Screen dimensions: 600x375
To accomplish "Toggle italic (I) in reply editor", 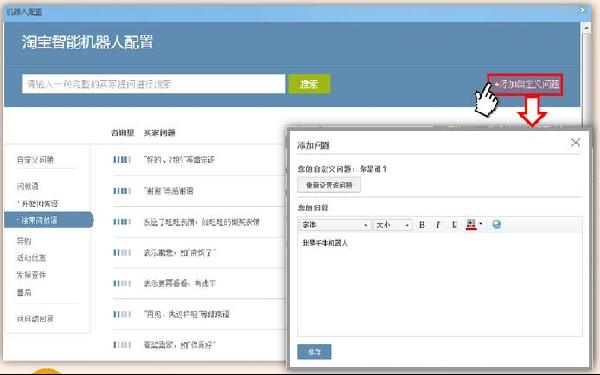I will [438, 225].
